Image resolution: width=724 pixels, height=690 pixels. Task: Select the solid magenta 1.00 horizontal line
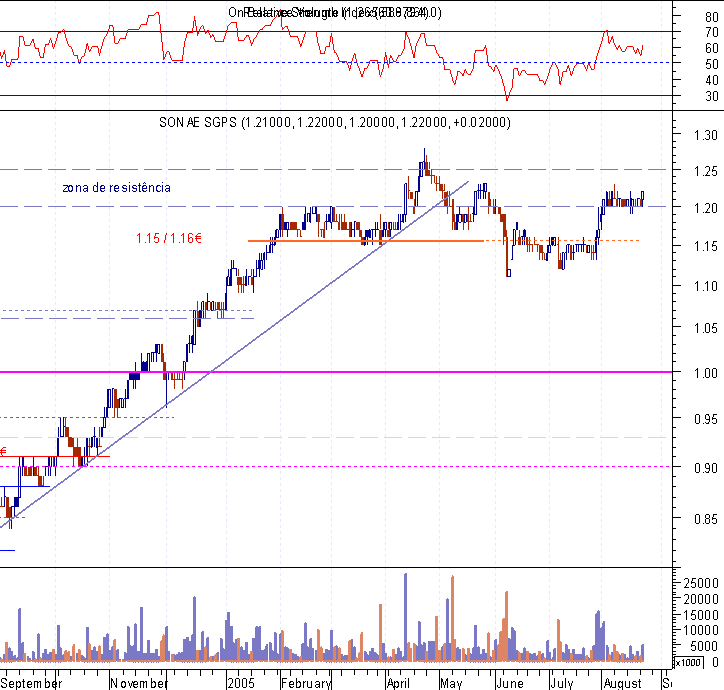pyautogui.click(x=336, y=372)
